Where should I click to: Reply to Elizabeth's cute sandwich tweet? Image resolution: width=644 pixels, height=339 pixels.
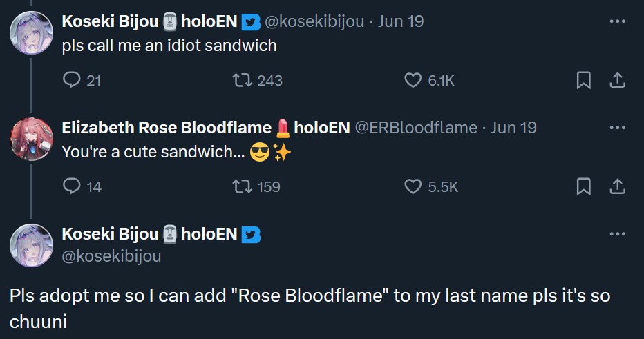73,186
